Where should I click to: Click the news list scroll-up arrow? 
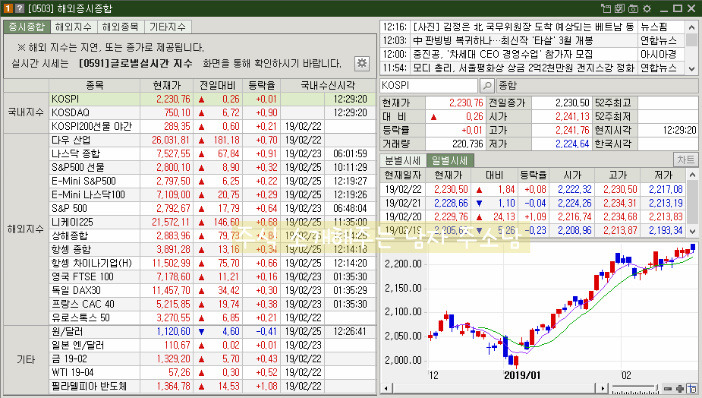point(692,27)
